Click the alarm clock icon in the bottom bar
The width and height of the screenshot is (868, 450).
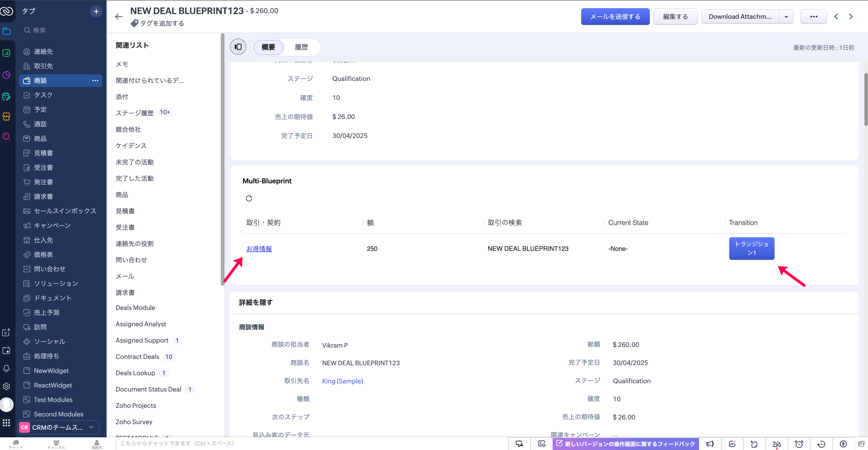pyautogui.click(x=799, y=444)
